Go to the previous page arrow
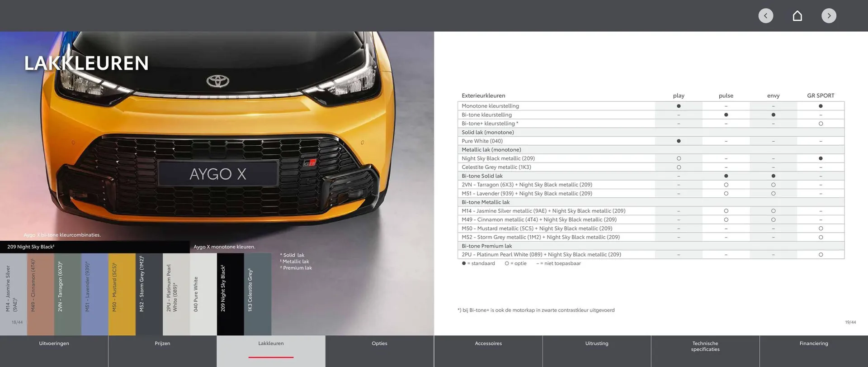 click(x=765, y=16)
